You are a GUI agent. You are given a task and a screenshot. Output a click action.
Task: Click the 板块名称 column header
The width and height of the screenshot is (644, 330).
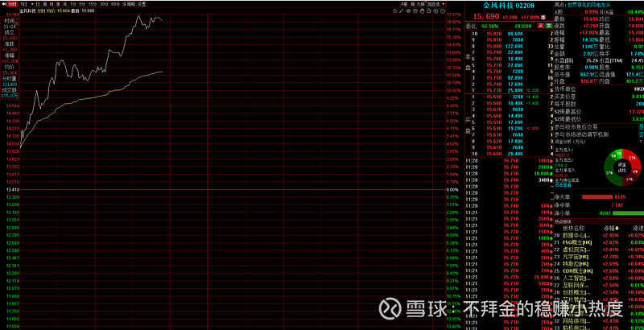(573, 228)
